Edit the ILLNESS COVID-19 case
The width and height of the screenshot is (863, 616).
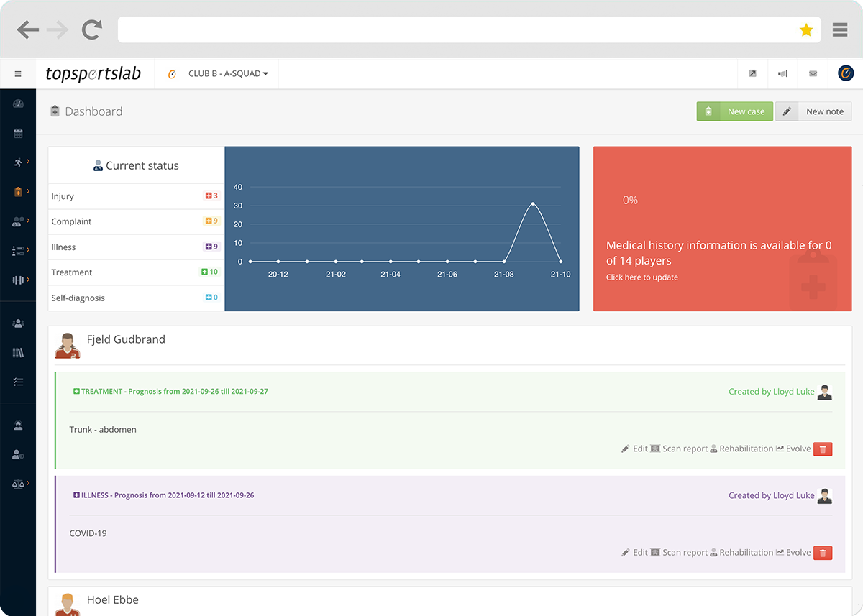[x=635, y=553]
